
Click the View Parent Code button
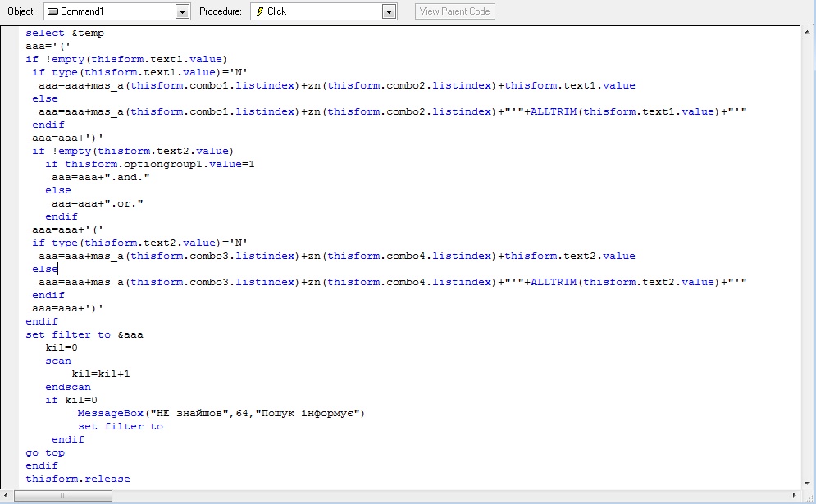455,11
